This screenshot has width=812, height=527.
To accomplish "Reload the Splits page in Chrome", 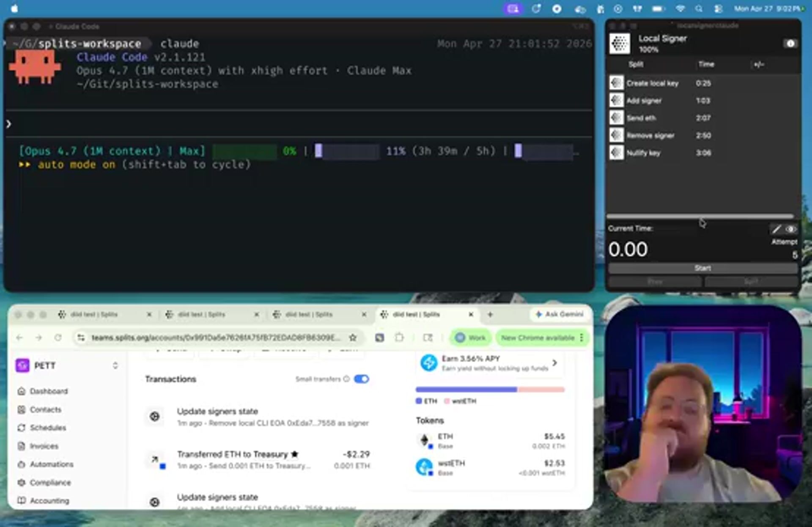I will click(x=58, y=338).
